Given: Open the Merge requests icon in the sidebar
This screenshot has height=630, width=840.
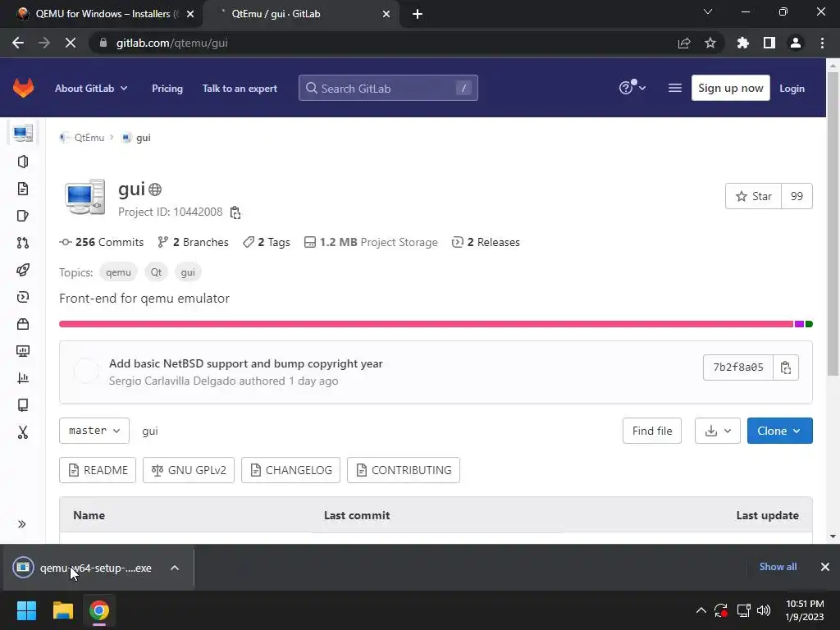Looking at the screenshot, I should [x=22, y=243].
